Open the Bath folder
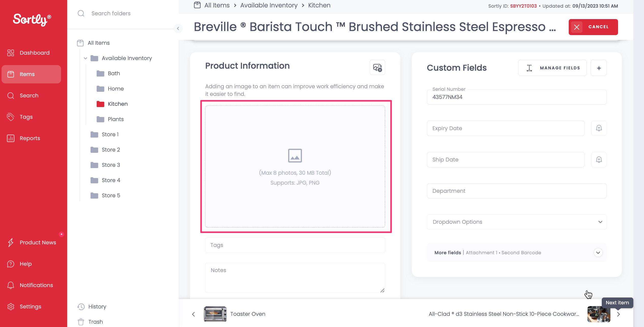Screen dimensions: 644x327 pyautogui.click(x=114, y=73)
